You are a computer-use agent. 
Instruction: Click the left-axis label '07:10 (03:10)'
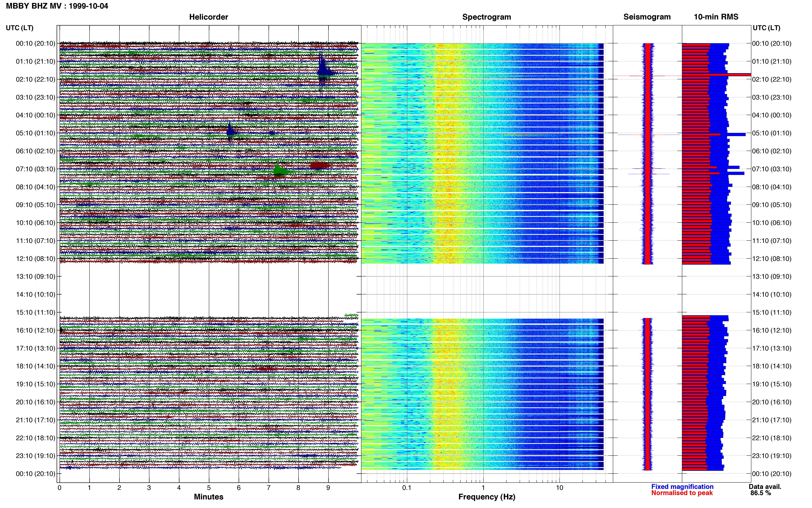(x=36, y=169)
